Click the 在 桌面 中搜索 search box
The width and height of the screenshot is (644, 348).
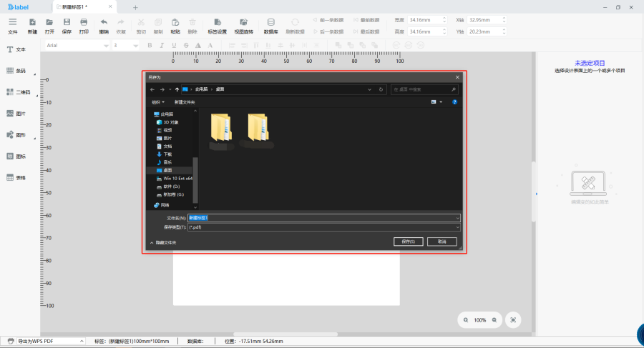[424, 89]
